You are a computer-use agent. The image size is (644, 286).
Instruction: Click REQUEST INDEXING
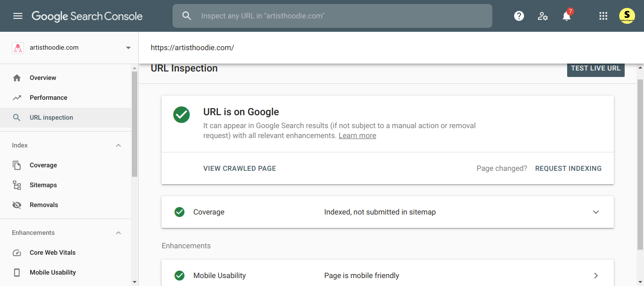[x=568, y=168]
